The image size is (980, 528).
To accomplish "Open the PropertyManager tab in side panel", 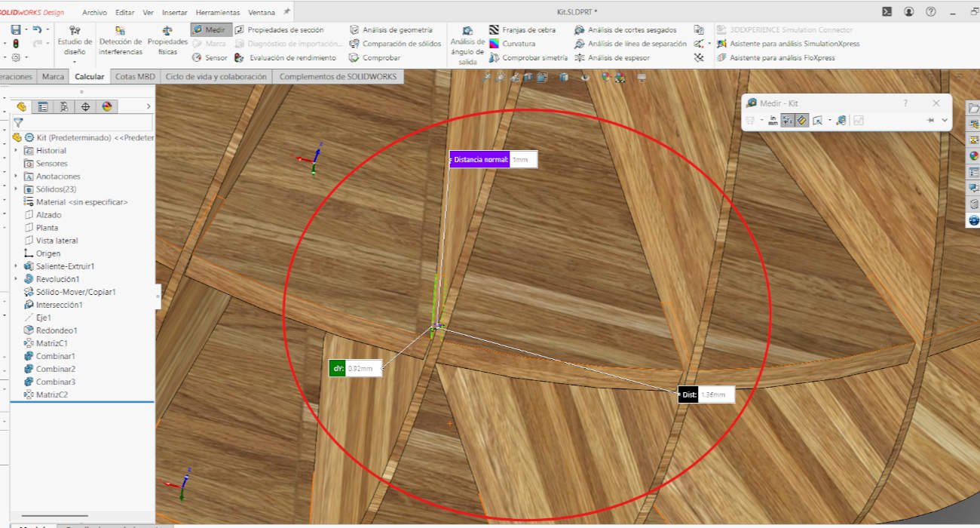I will 43,107.
